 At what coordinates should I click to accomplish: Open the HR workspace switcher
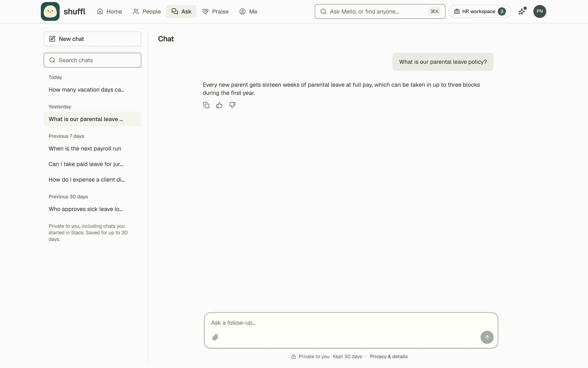point(480,11)
